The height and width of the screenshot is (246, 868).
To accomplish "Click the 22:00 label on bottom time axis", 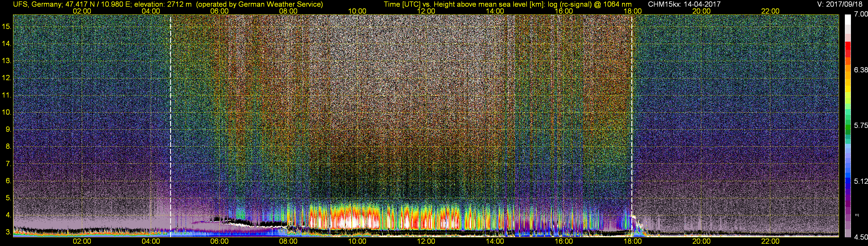I will point(770,242).
